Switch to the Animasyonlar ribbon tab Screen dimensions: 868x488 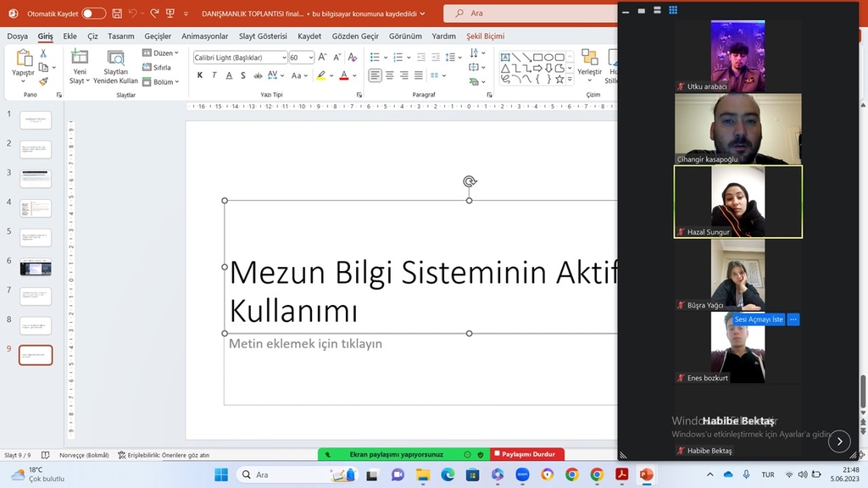click(x=203, y=36)
